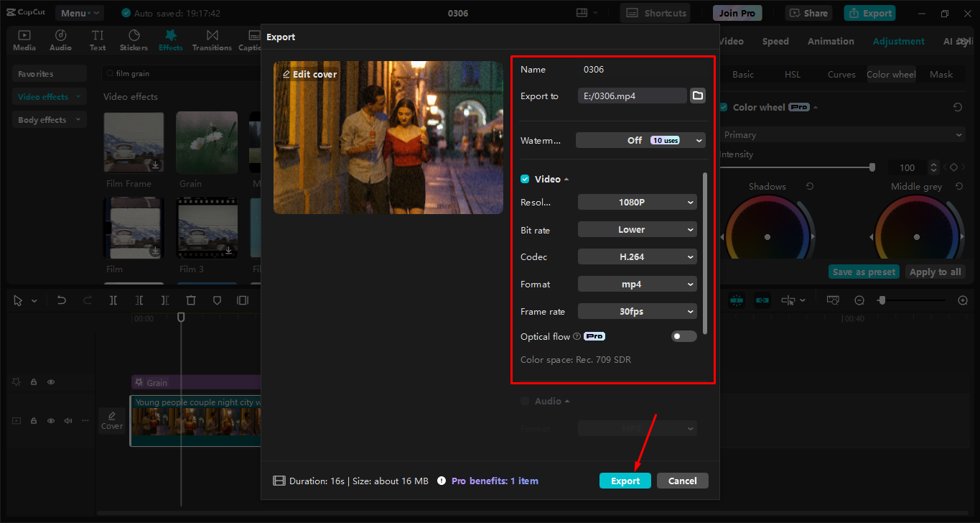Click the Undo icon above the timeline
This screenshot has height=523, width=980.
(61, 300)
